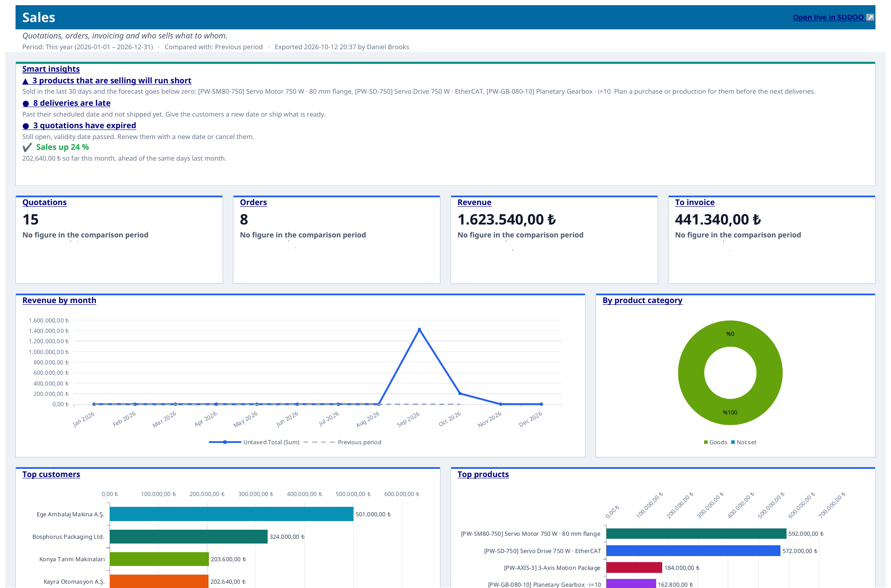Open the Top products title link
This screenshot has height=588, width=891.
[x=483, y=474]
